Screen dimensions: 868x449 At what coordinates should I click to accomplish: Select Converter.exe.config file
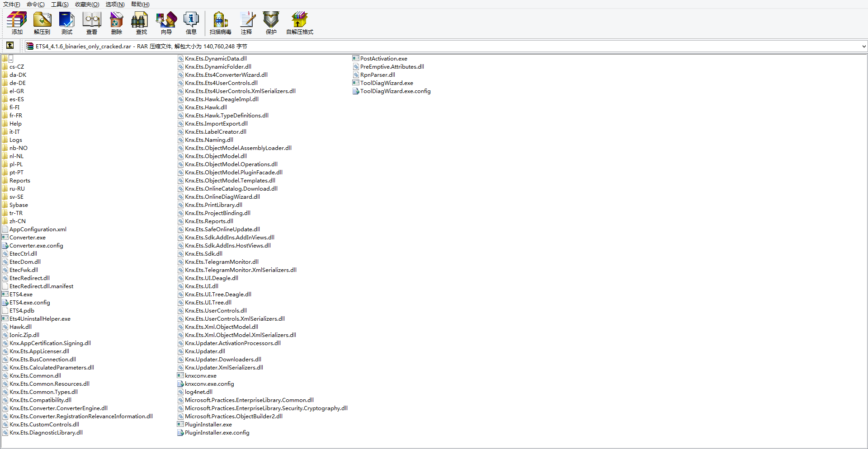click(x=33, y=246)
